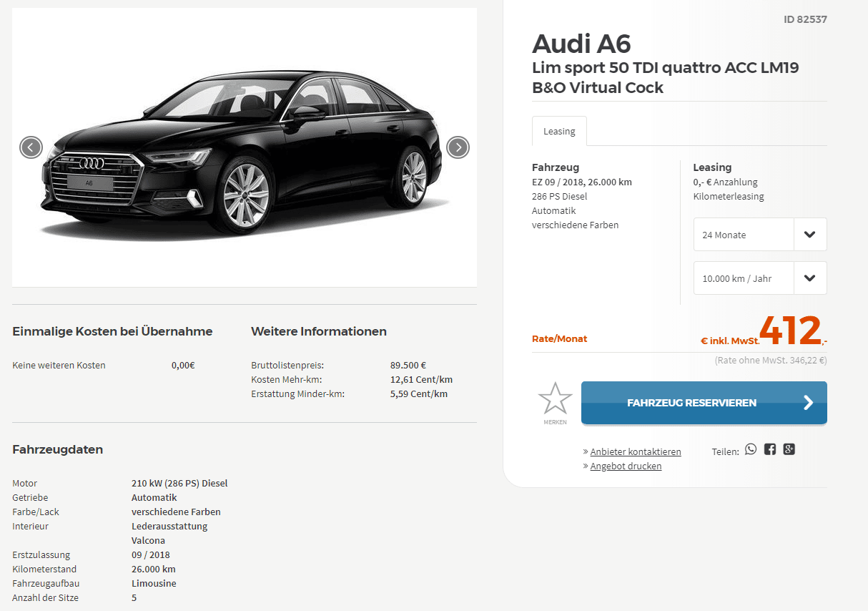Image resolution: width=868 pixels, height=611 pixels.
Task: Click the Weitere Informationen heading
Action: [319, 331]
